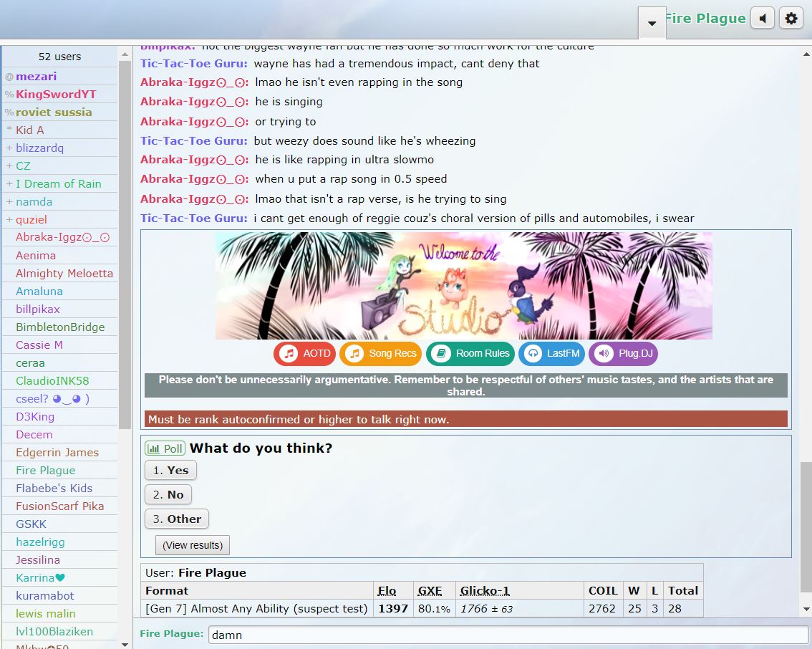Select user hazelrigg

[x=59, y=542]
